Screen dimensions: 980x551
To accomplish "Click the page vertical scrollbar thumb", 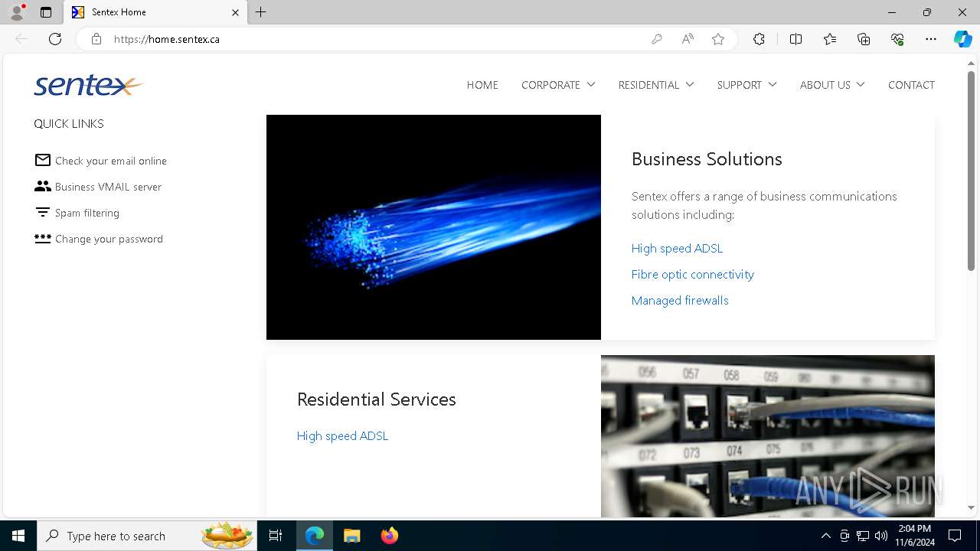I will pyautogui.click(x=971, y=171).
